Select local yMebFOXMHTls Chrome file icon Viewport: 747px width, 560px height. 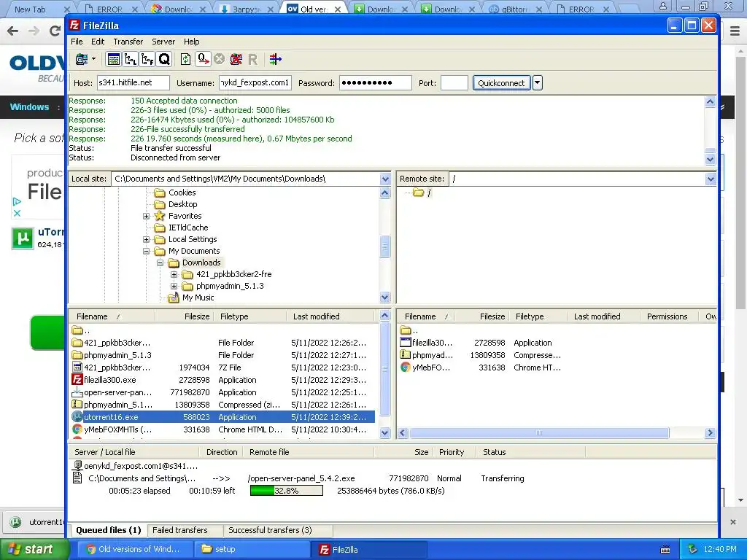(x=77, y=429)
